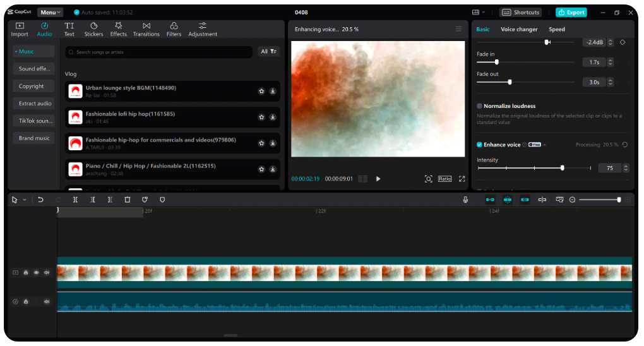644x346 pixels.
Task: Switch to the Voice changer tab
Action: [519, 29]
